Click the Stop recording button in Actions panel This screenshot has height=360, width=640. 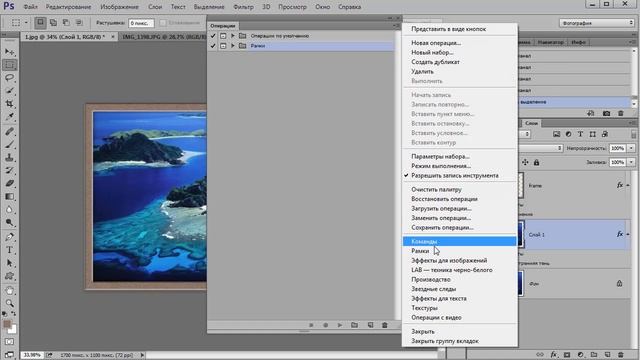311,325
